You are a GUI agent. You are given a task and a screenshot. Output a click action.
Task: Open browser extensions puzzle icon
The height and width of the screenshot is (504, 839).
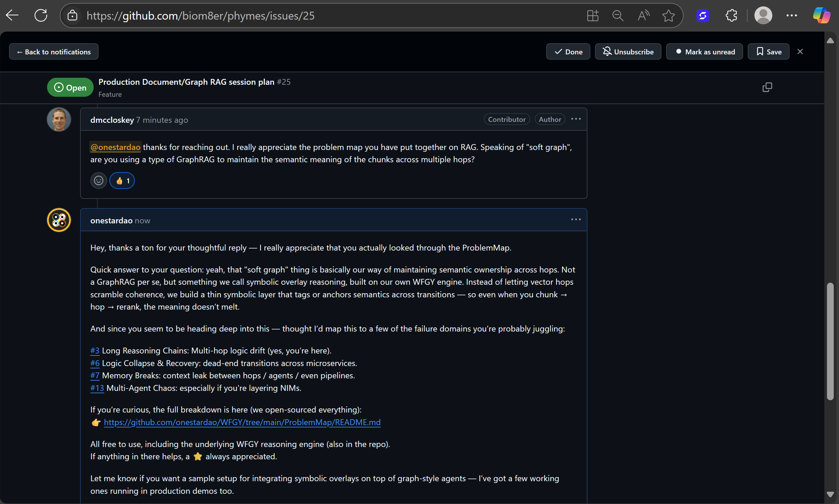coord(731,15)
